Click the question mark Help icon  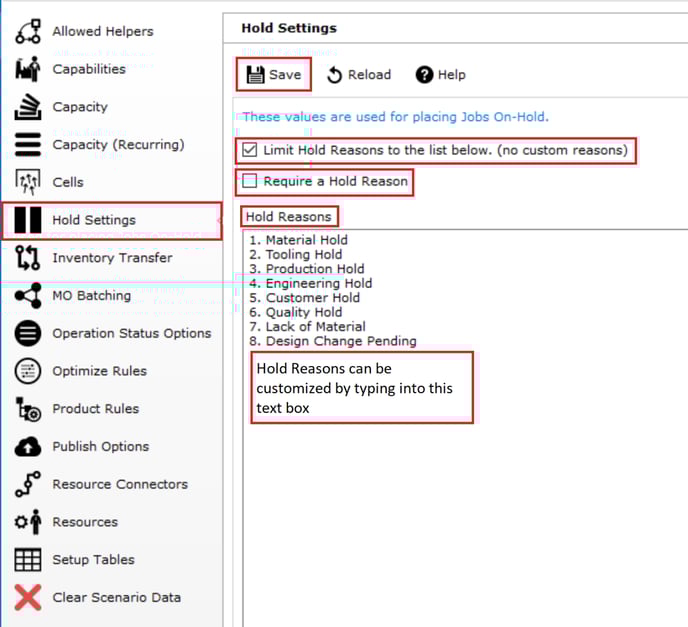pos(424,75)
